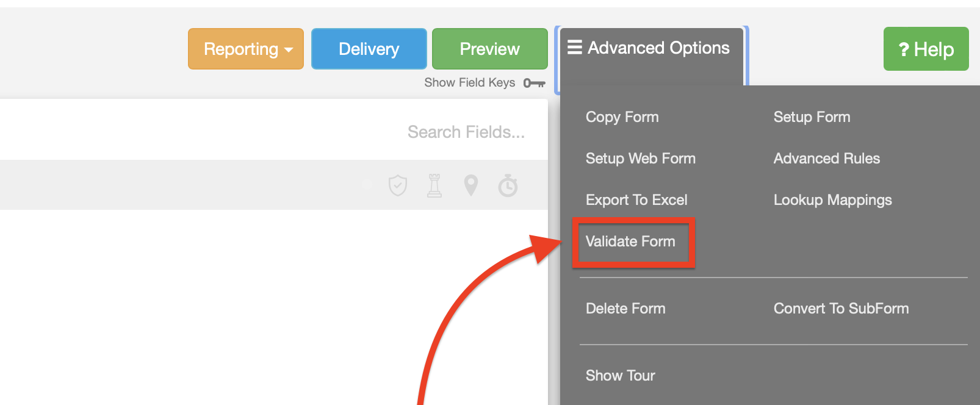
Task: Click the shield checkmark icon
Action: [x=398, y=185]
